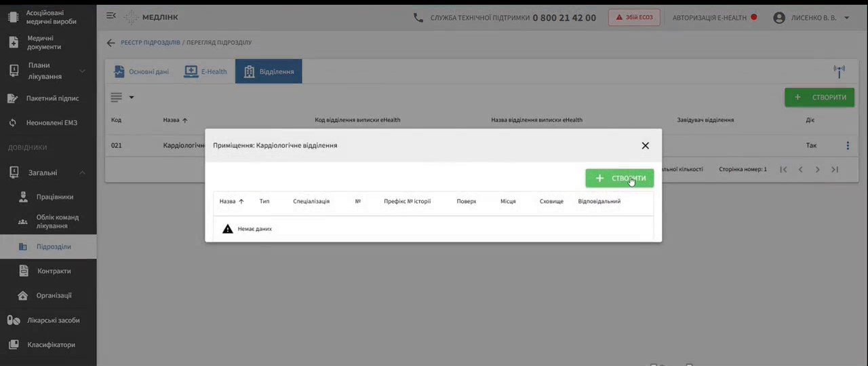
Task: Open Лікарські засоби in sidebar
Action: tap(48, 320)
